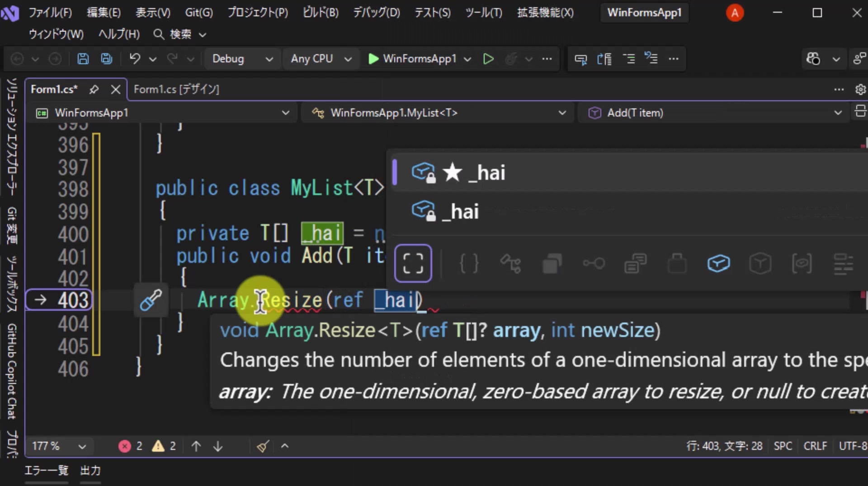Open the ファイル(F) menu
The image size is (868, 486).
[50, 13]
